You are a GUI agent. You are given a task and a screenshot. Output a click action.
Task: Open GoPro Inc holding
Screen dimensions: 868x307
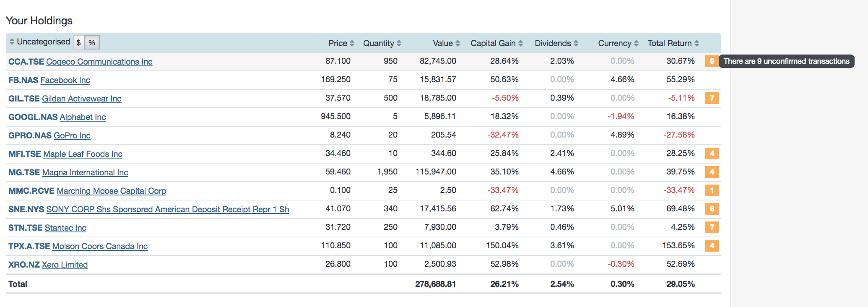[72, 135]
